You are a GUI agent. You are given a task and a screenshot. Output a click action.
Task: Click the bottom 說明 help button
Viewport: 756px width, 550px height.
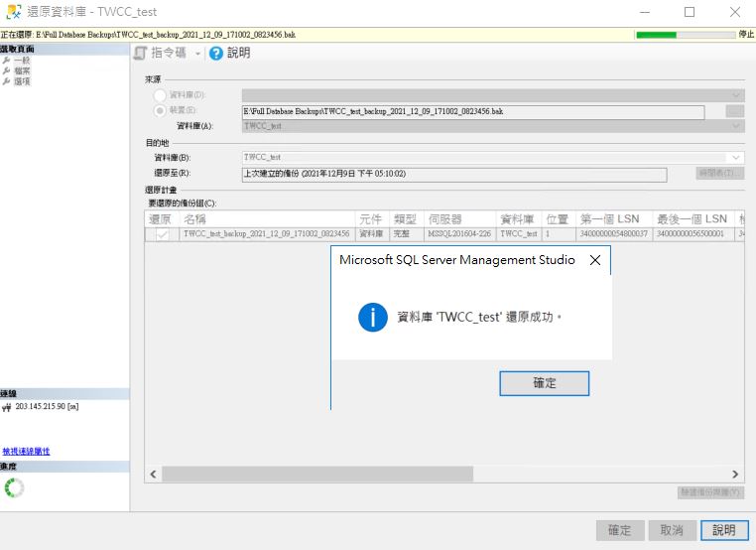point(724,531)
